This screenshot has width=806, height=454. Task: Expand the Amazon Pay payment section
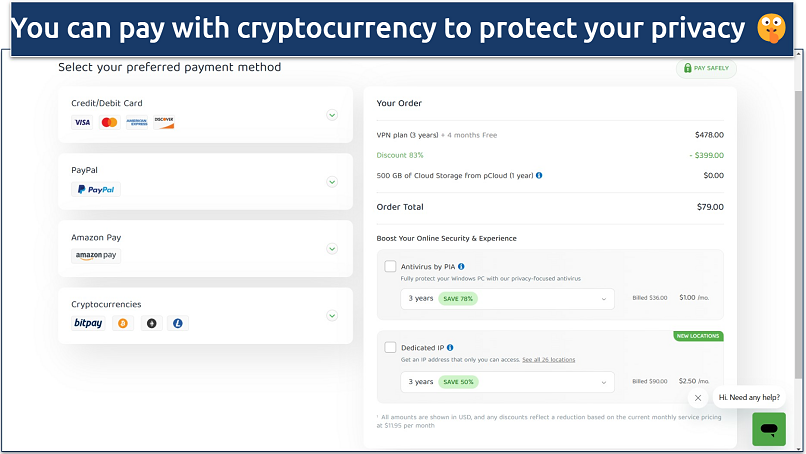coord(332,249)
